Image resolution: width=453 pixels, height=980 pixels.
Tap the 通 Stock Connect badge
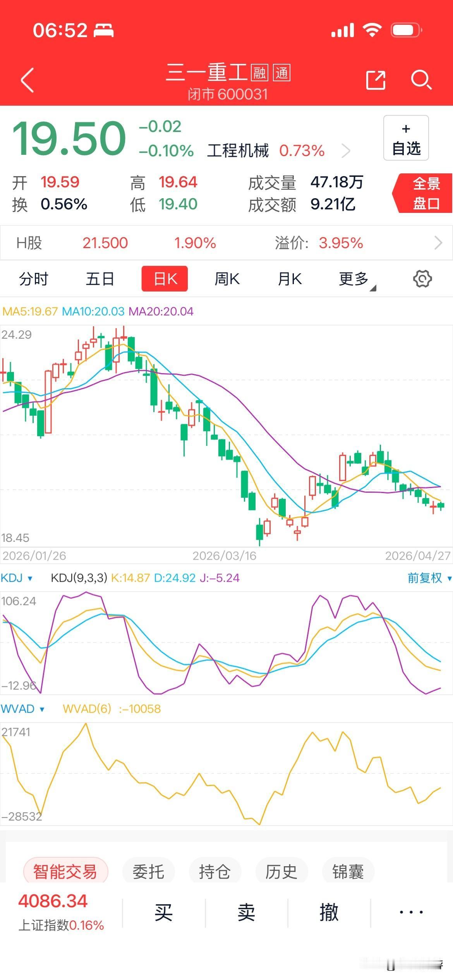[x=282, y=72]
